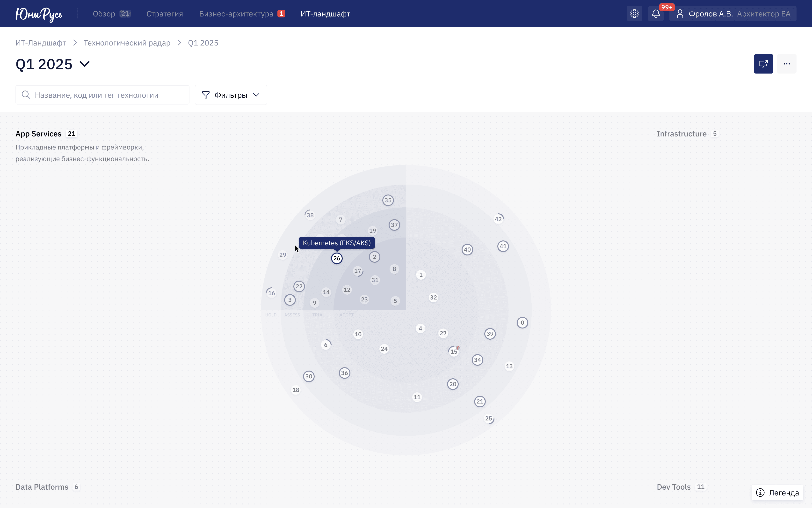
Task: Open the ИТ-ландшафт tab
Action: [325, 14]
